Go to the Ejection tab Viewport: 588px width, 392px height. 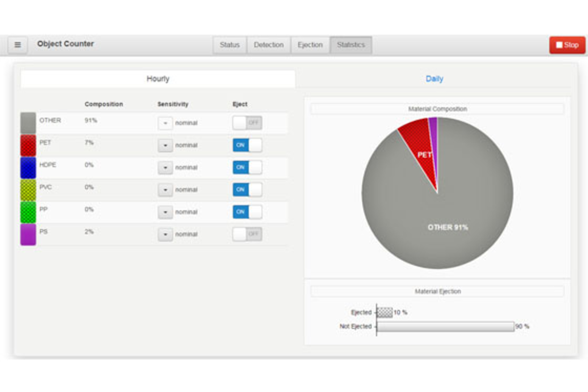click(310, 45)
